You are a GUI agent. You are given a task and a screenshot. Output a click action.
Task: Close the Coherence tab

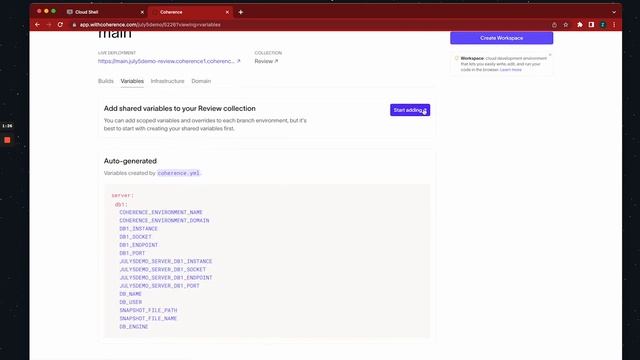pos(227,12)
